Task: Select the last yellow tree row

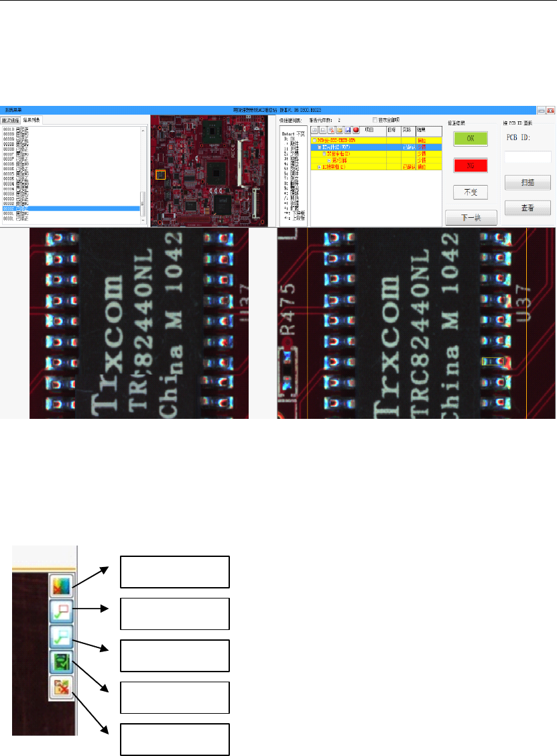Action: (376, 167)
